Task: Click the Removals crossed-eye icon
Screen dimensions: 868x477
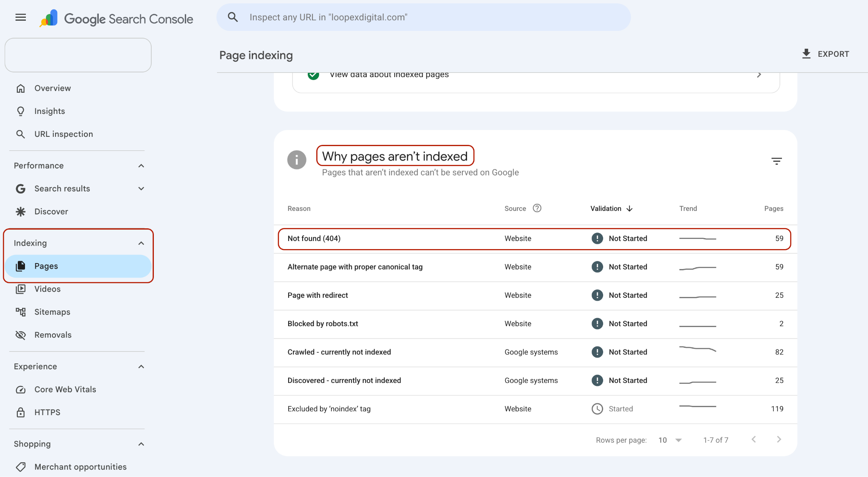Action: coord(20,335)
